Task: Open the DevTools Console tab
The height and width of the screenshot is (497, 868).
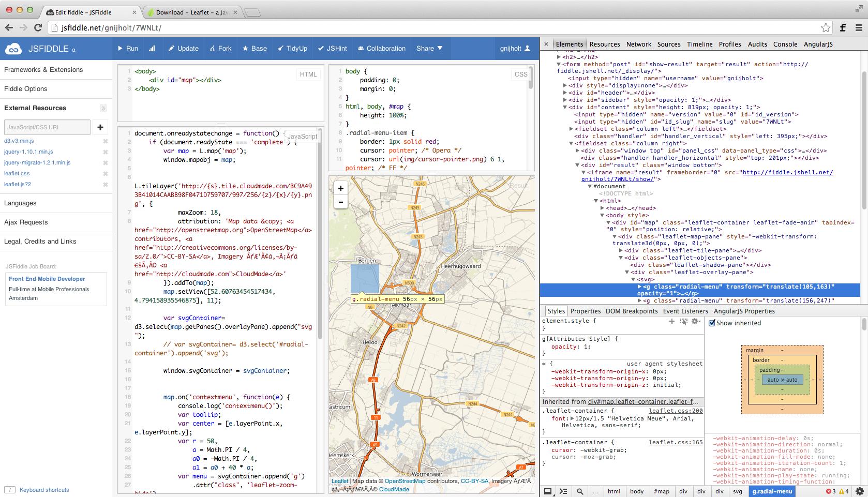Action: point(785,44)
